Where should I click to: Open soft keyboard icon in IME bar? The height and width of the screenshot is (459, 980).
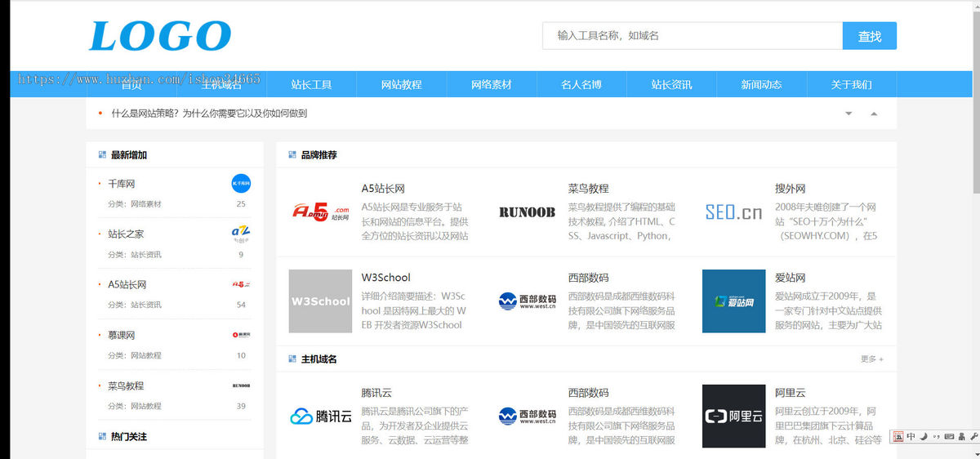pyautogui.click(x=949, y=437)
